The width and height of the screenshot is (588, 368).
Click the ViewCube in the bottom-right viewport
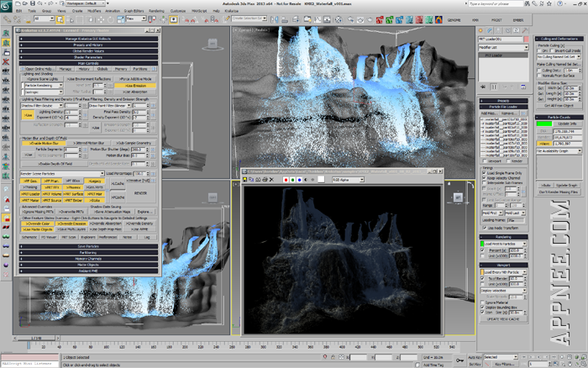point(459,197)
